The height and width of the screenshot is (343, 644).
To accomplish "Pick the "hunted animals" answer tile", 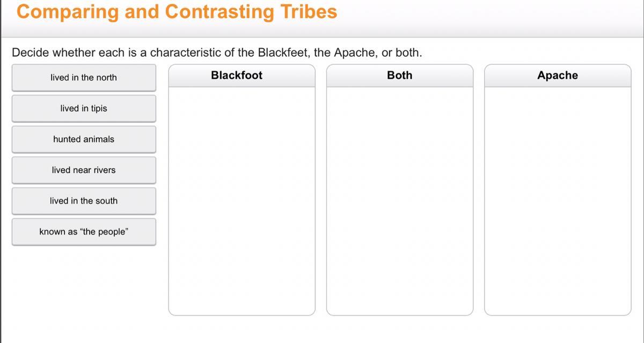I will [x=84, y=139].
